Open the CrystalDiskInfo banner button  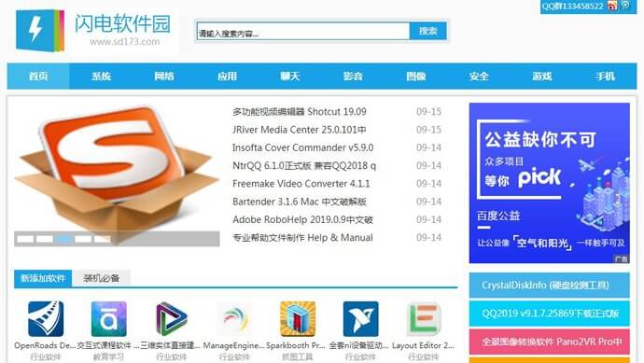click(549, 285)
